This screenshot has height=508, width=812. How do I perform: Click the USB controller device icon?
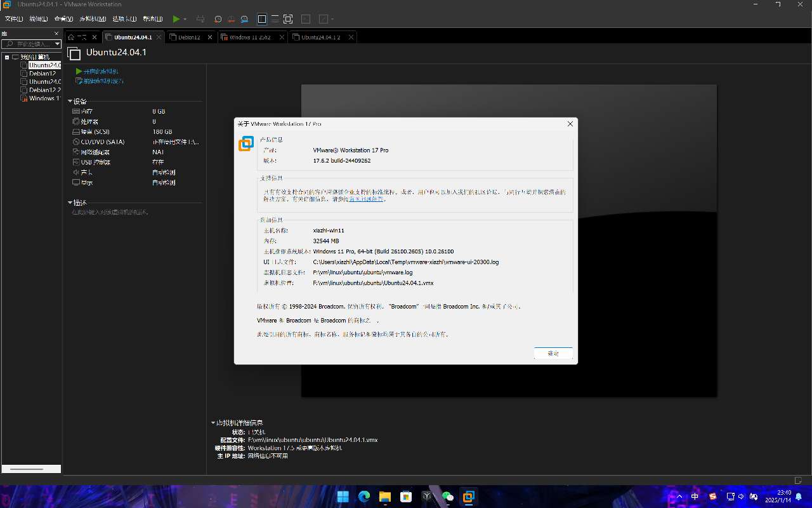tap(76, 163)
